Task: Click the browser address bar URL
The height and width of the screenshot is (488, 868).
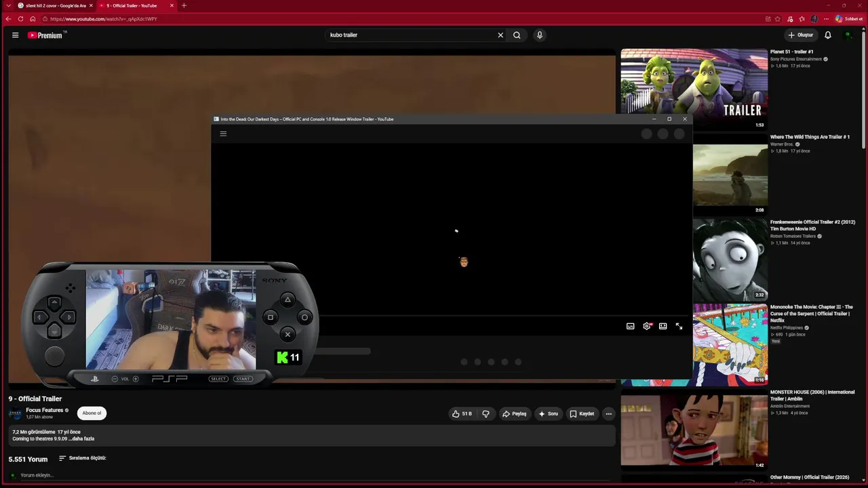Action: pos(104,19)
